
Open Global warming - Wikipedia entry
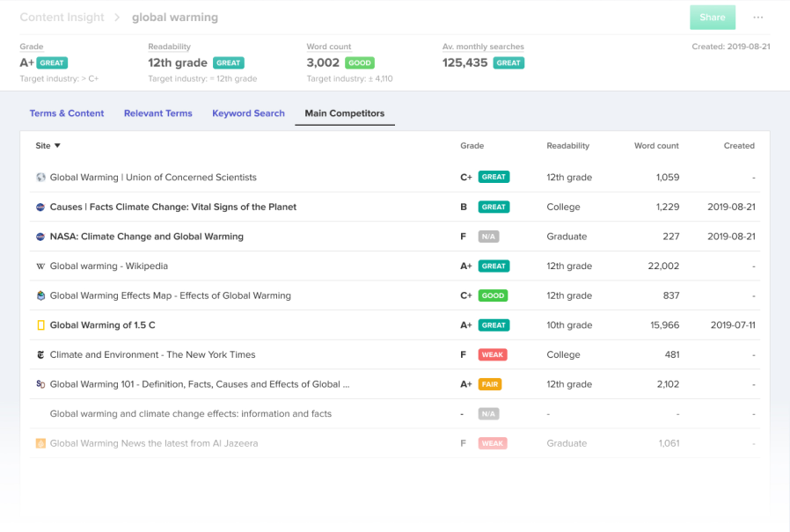(109, 266)
